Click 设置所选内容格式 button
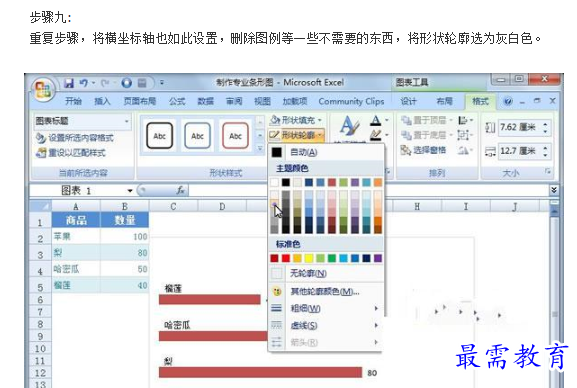577x388 pixels. (x=75, y=138)
